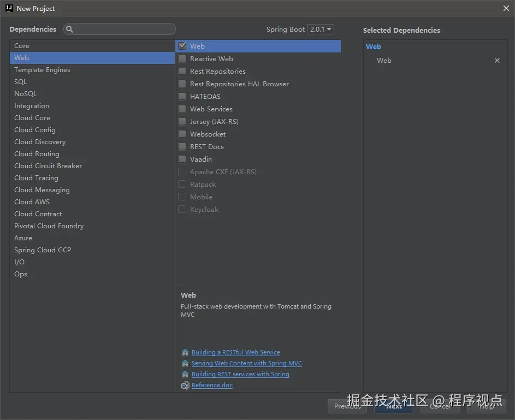Select the Cloud Config category
The width and height of the screenshot is (515, 420).
click(92, 129)
